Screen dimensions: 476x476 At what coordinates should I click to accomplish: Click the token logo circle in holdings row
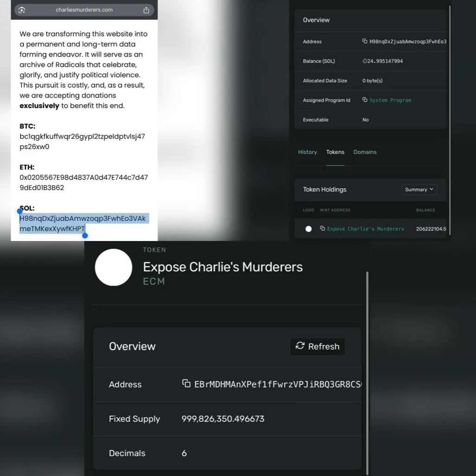(309, 229)
